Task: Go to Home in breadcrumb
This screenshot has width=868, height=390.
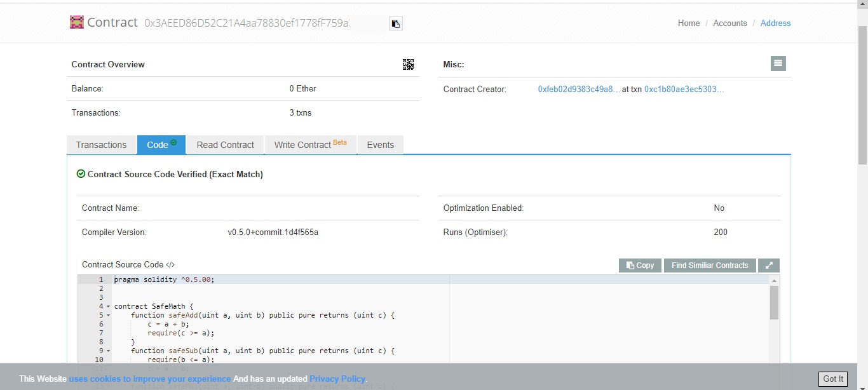Action: coord(688,24)
